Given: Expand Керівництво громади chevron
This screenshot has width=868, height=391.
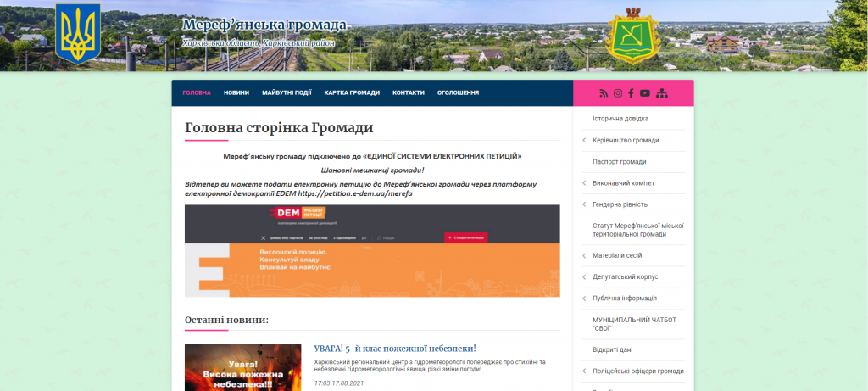Looking at the screenshot, I should [x=584, y=141].
